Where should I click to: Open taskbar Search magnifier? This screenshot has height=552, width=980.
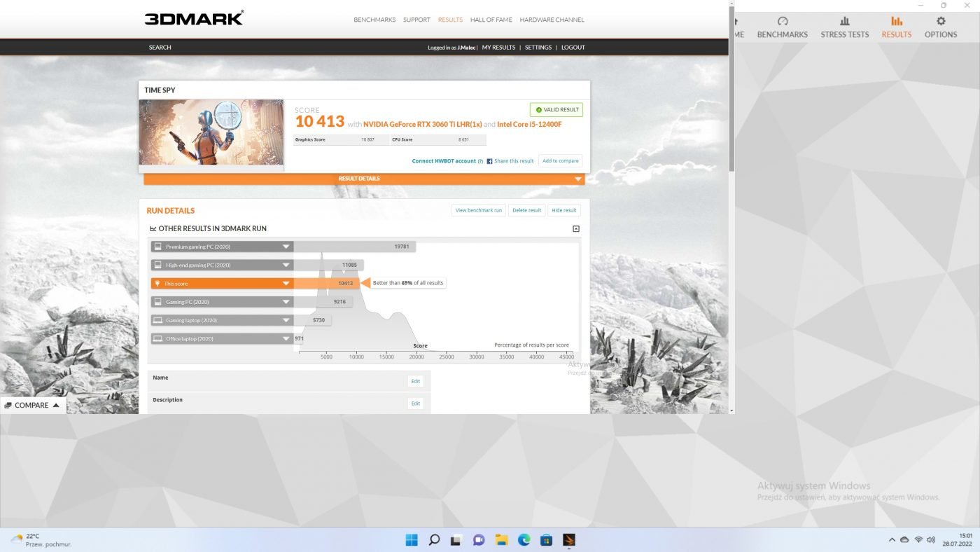coord(434,539)
